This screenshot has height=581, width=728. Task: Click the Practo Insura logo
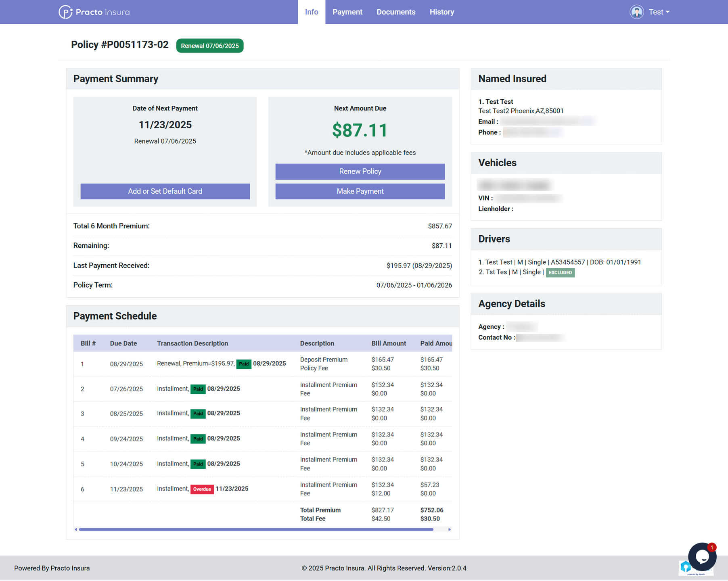click(x=94, y=12)
